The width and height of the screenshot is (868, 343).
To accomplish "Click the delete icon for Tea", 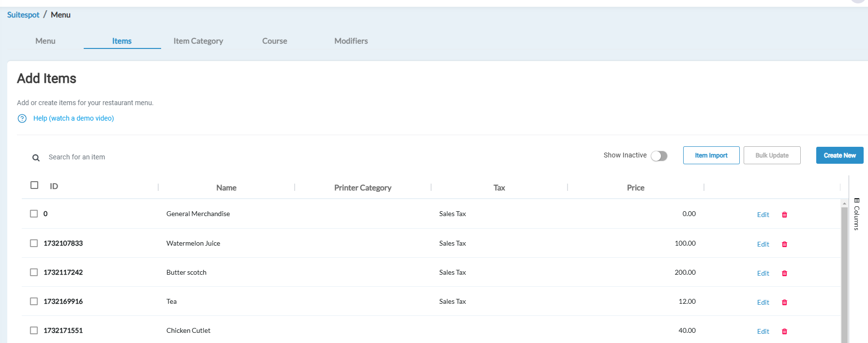I will pyautogui.click(x=784, y=302).
